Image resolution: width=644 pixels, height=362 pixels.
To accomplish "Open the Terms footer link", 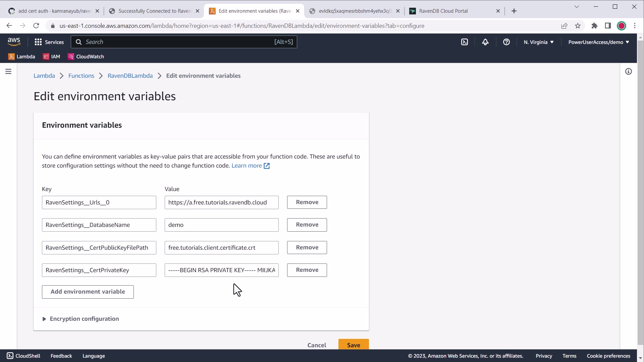I will tap(569, 356).
